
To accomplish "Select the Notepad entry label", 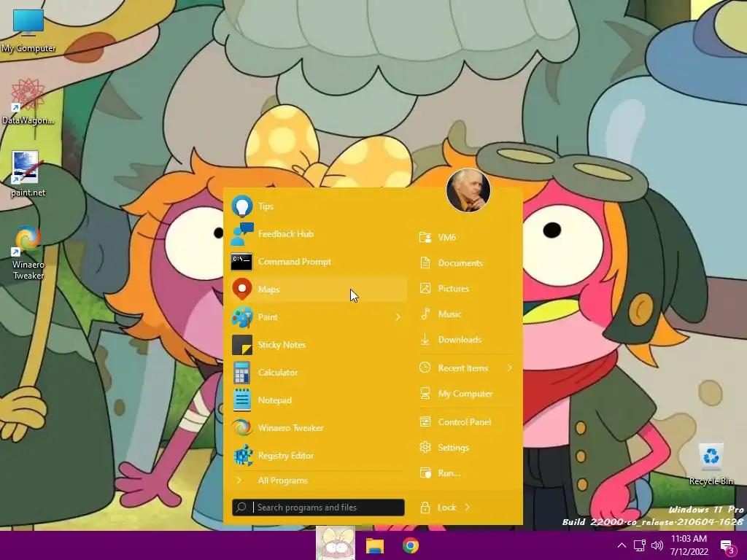I will [275, 400].
